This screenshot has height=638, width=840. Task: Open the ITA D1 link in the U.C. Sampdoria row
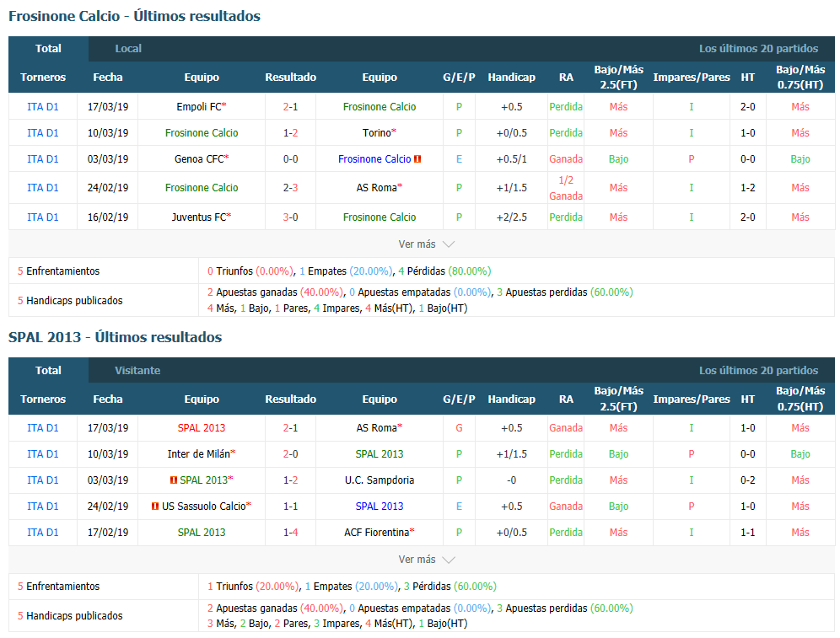pyautogui.click(x=43, y=480)
